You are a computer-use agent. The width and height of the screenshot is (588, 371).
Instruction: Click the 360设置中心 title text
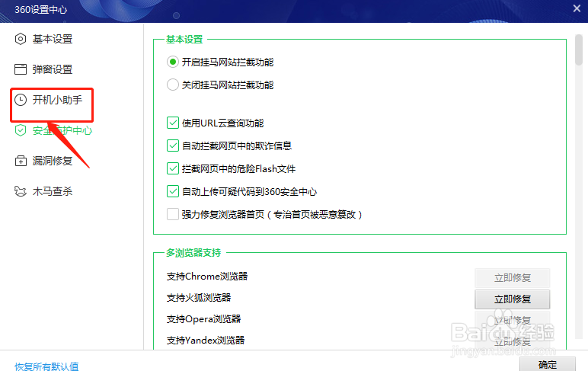pyautogui.click(x=41, y=10)
